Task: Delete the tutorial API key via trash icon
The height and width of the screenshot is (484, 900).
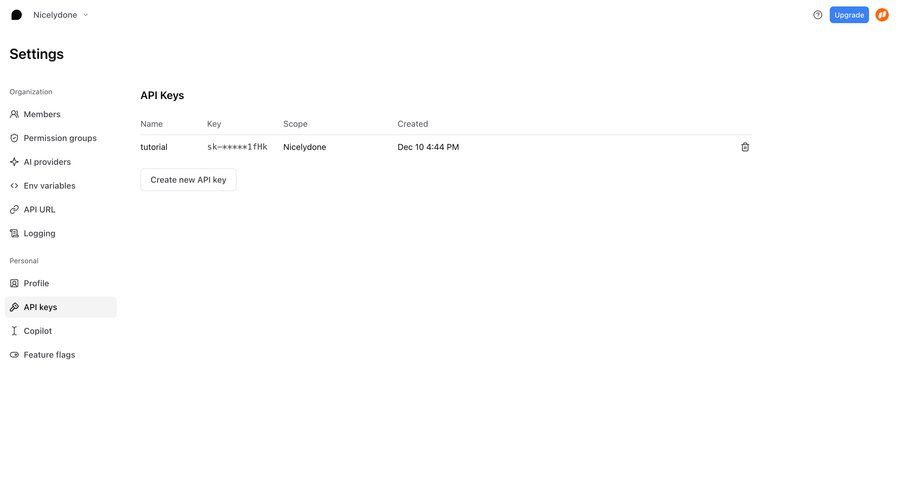Action: pyautogui.click(x=745, y=147)
